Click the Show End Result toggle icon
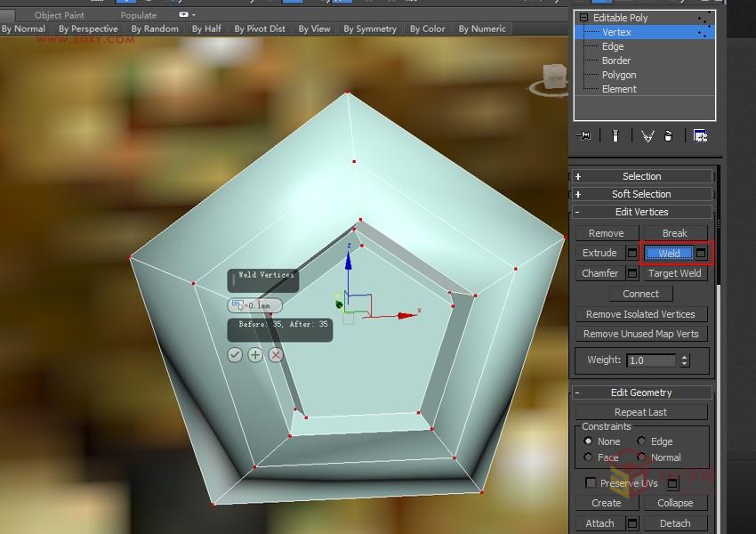Viewport: 756px width, 534px height. pos(615,135)
